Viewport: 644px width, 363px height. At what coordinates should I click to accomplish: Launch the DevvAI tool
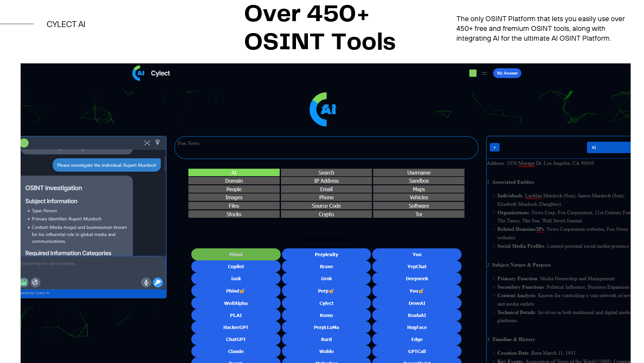coord(417,303)
